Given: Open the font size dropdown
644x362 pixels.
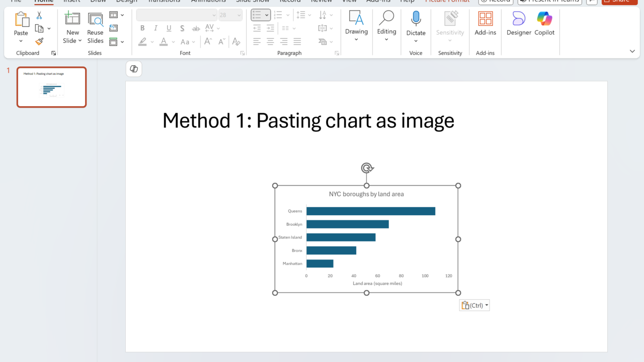Looking at the screenshot, I should click(238, 15).
